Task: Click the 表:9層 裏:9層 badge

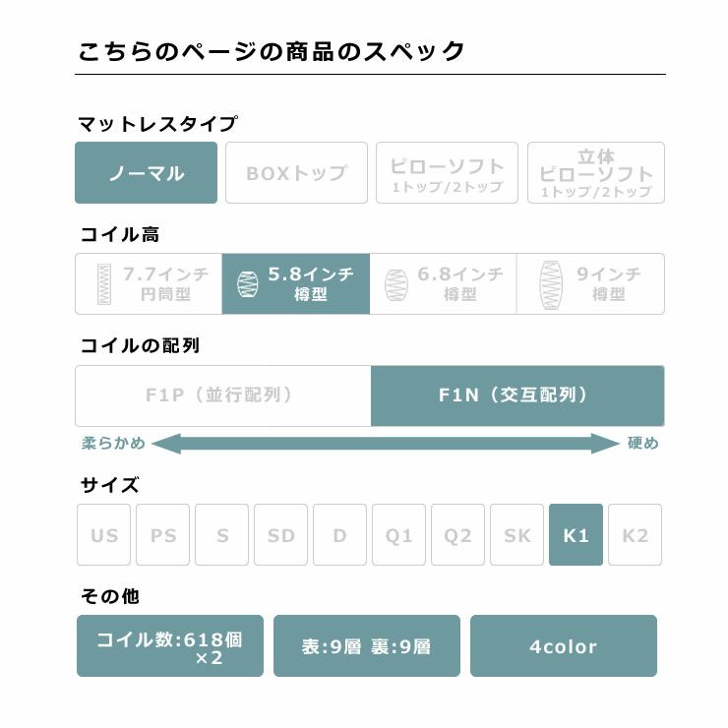Action: pyautogui.click(x=366, y=646)
